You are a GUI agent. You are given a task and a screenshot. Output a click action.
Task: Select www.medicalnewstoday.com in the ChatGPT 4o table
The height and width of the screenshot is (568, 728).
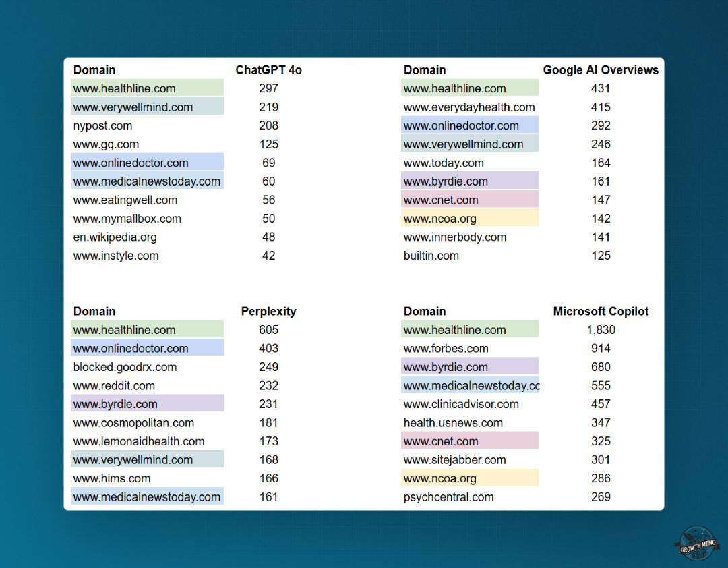[147, 181]
